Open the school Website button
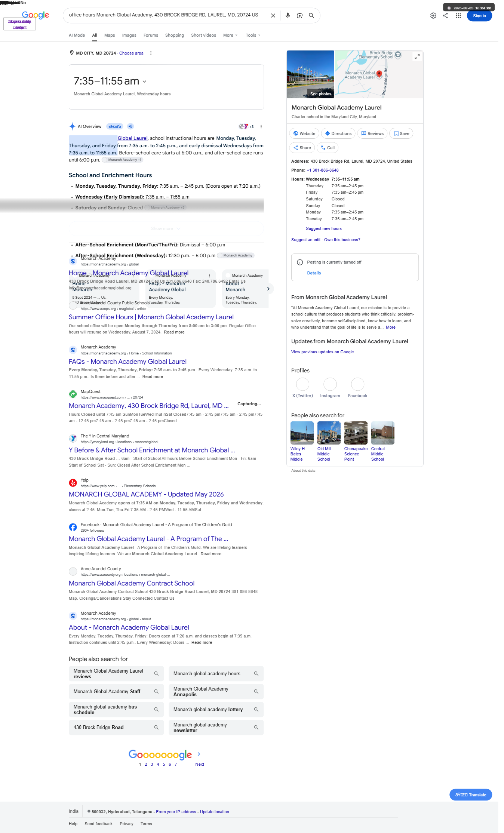 [x=304, y=133]
